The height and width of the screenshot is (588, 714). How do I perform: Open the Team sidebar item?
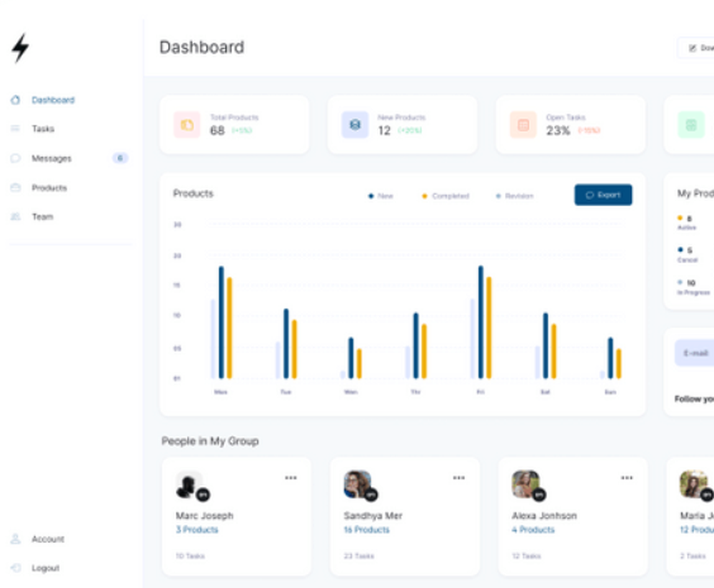[42, 217]
